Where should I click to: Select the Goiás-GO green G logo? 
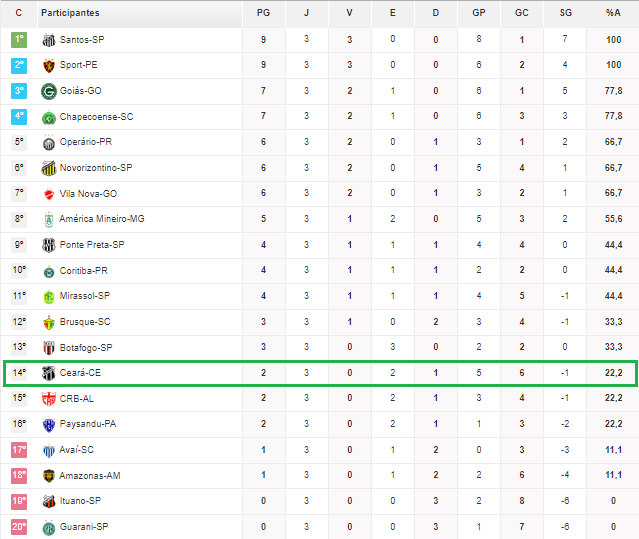(48, 91)
